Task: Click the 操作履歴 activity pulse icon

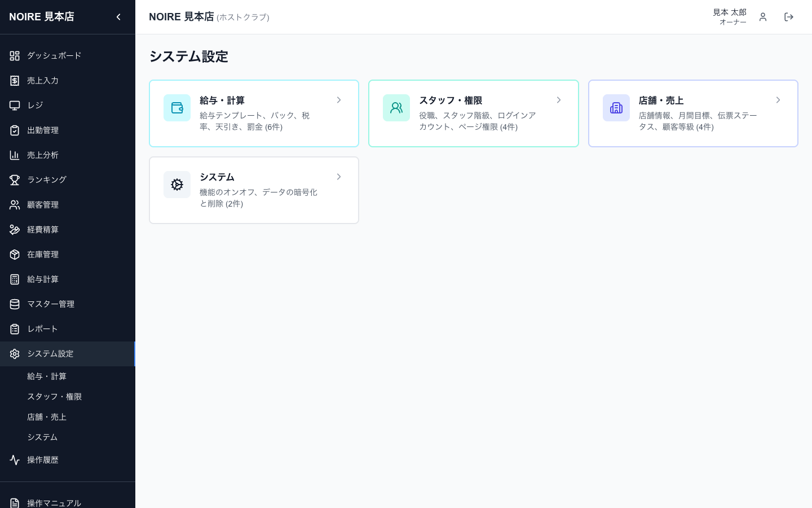Action: (x=15, y=460)
